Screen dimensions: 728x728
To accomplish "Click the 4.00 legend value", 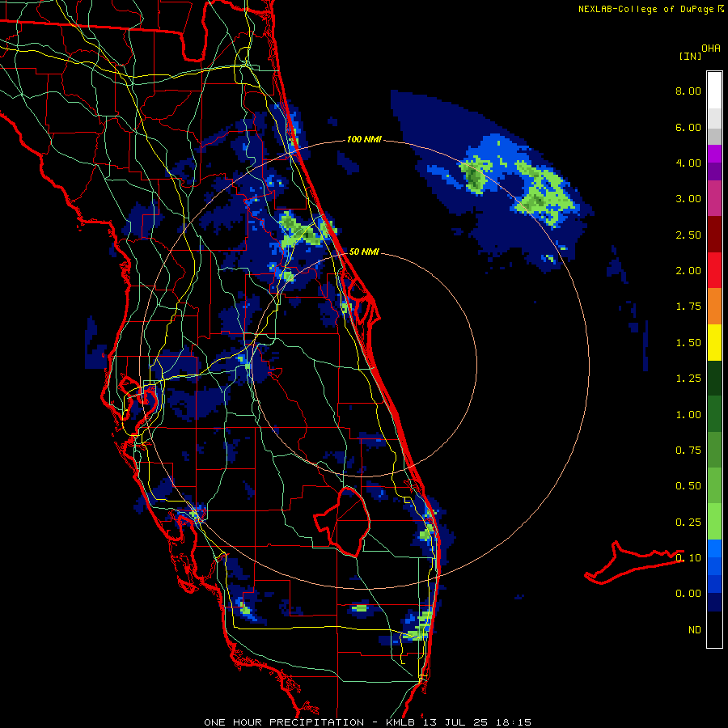I will coord(688,163).
